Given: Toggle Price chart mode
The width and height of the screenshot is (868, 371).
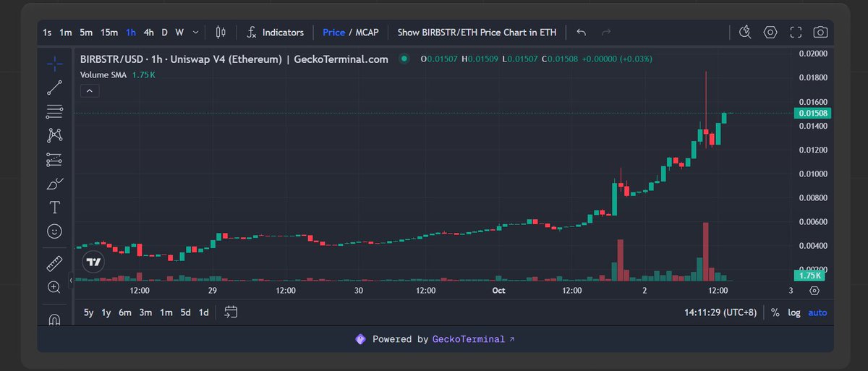Looking at the screenshot, I should point(333,33).
